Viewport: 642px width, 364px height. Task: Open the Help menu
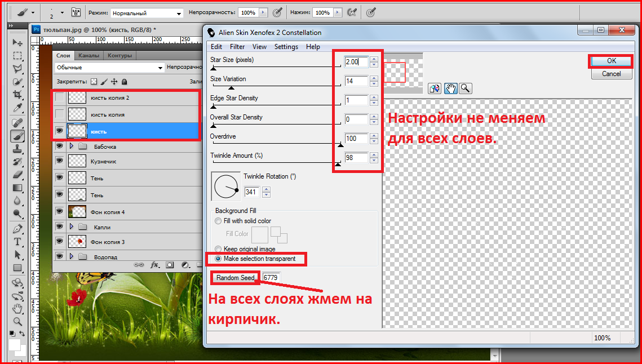tap(313, 47)
